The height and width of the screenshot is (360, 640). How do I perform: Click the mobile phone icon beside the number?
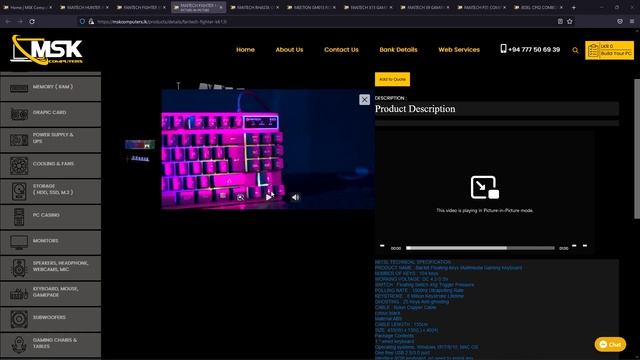503,49
